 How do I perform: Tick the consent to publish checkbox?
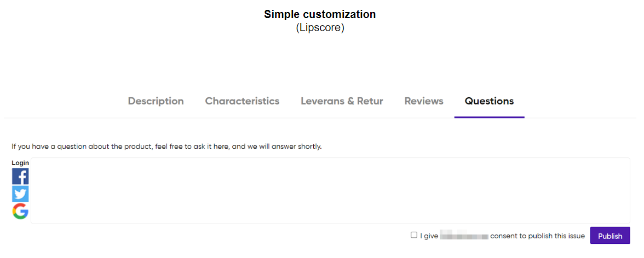pos(414,235)
